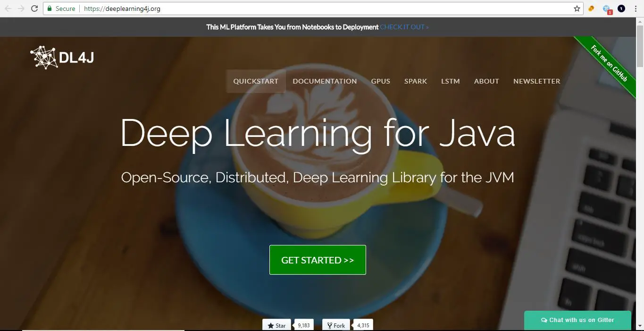This screenshot has width=644, height=331.
Task: Bookmark this page with star icon
Action: coord(577,8)
